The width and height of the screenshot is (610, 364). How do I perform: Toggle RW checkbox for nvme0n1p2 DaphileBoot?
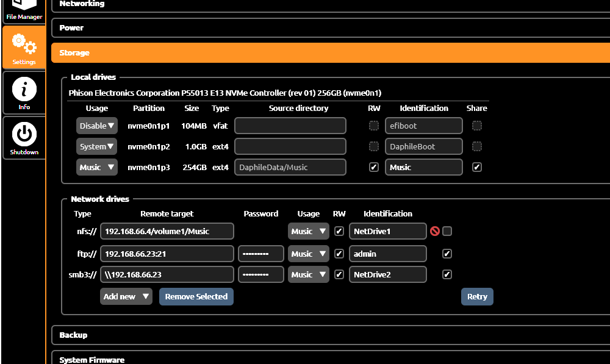[x=374, y=146]
